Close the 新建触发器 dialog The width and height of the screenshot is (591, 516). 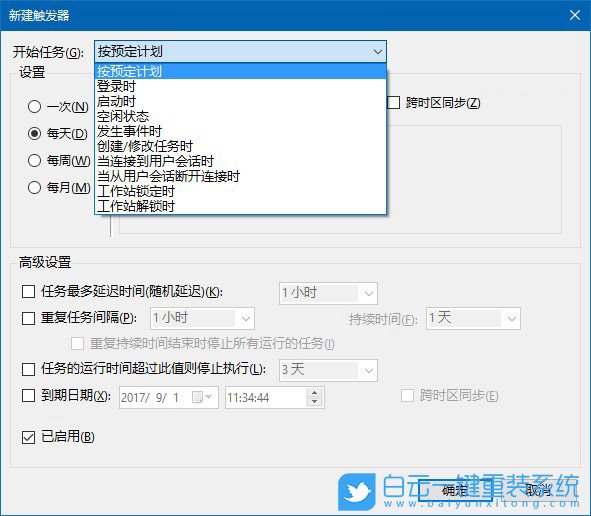(575, 15)
